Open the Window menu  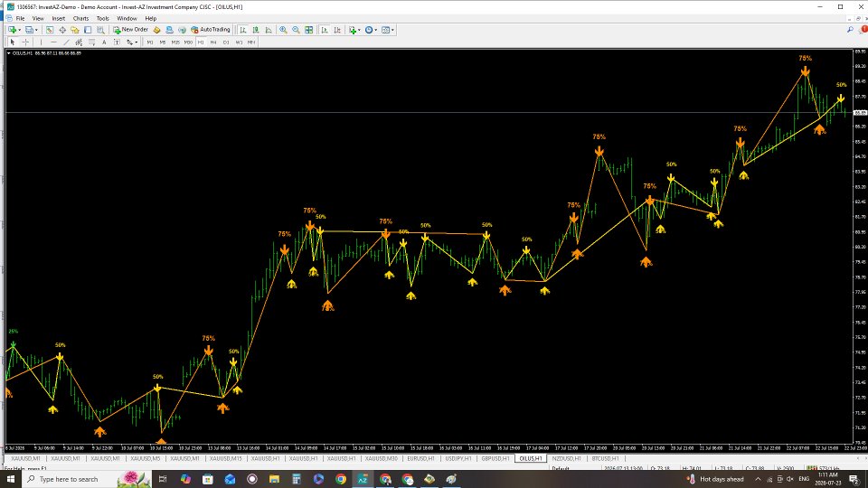click(x=127, y=18)
